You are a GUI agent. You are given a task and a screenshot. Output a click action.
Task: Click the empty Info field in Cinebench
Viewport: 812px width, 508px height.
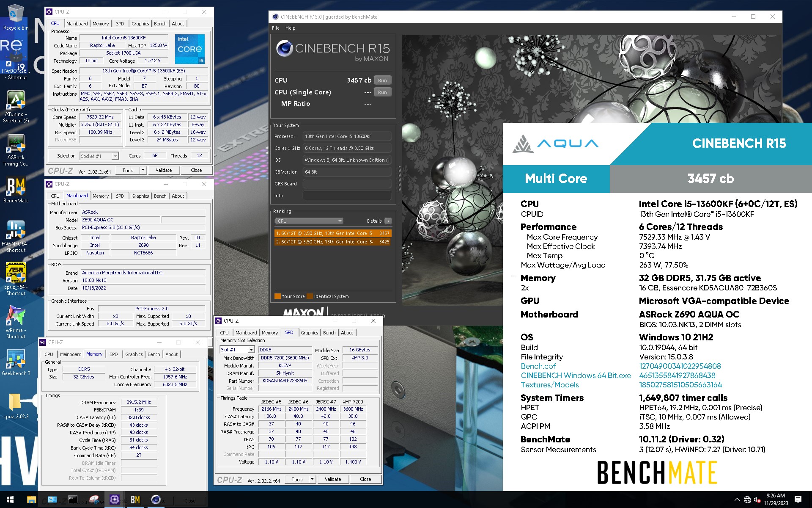[347, 196]
